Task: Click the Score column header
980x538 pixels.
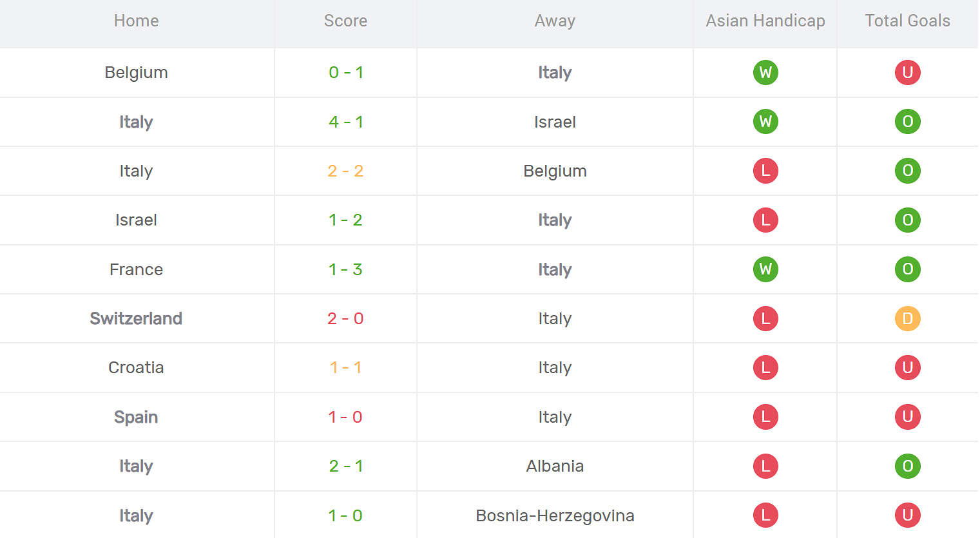Action: pos(345,21)
